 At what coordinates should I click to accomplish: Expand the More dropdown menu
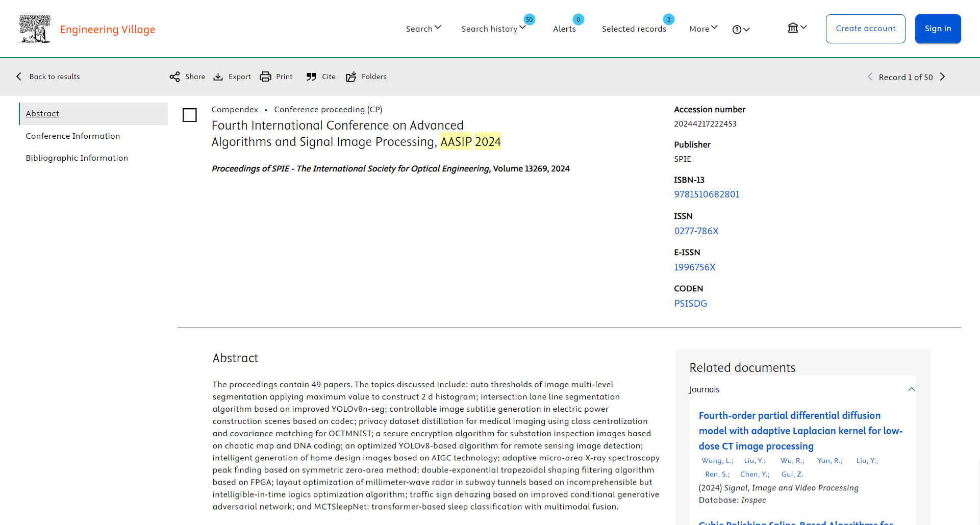(703, 29)
